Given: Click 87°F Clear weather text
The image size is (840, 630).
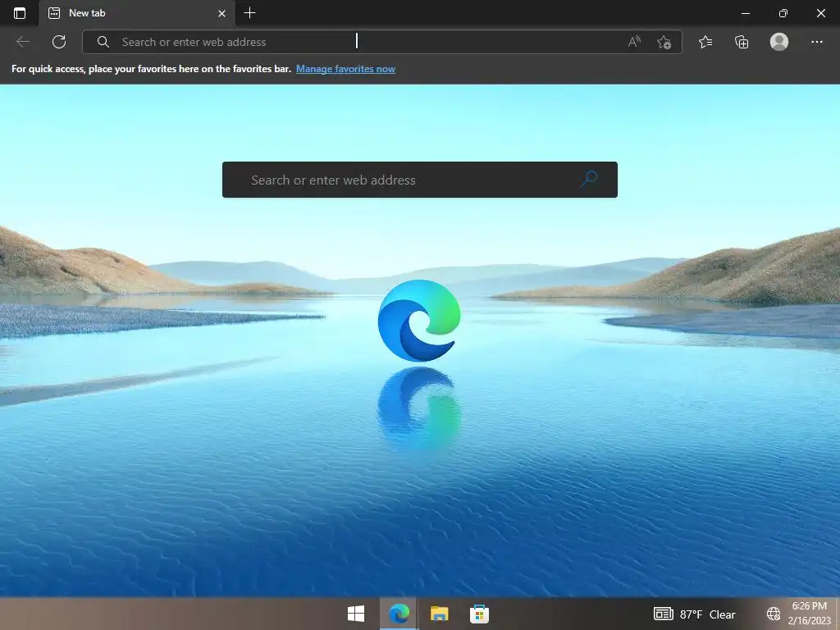Looking at the screenshot, I should coord(708,614).
